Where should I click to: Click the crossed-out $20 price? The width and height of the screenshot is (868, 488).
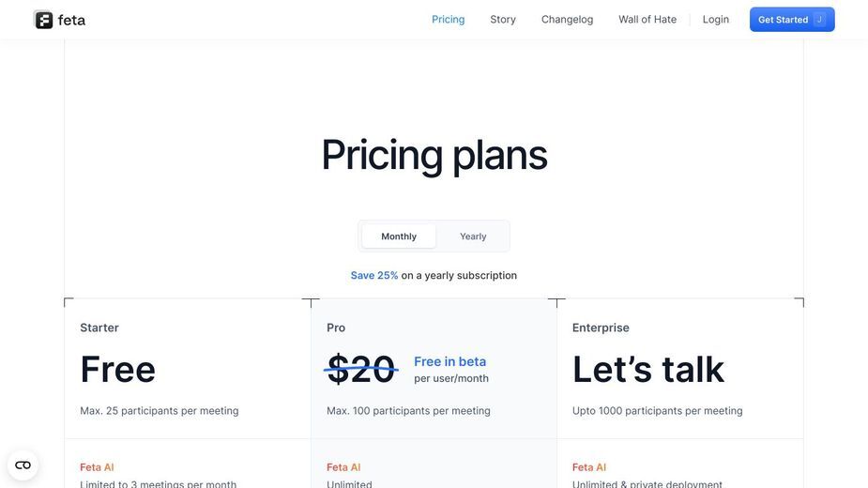tap(360, 370)
